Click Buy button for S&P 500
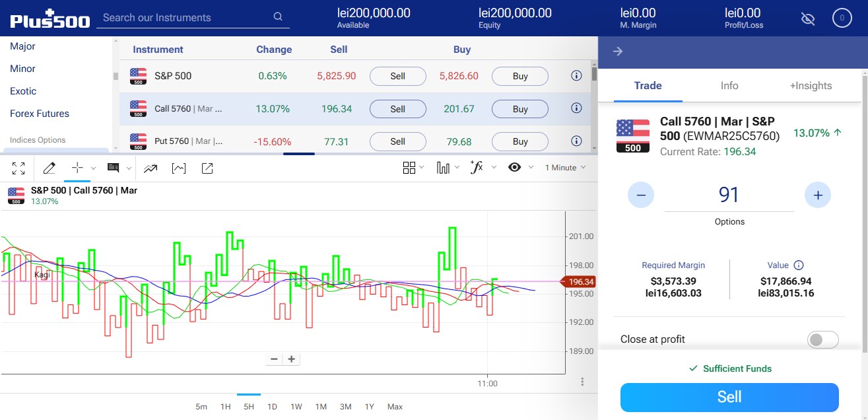Image resolution: width=868 pixels, height=420 pixels. pos(520,76)
